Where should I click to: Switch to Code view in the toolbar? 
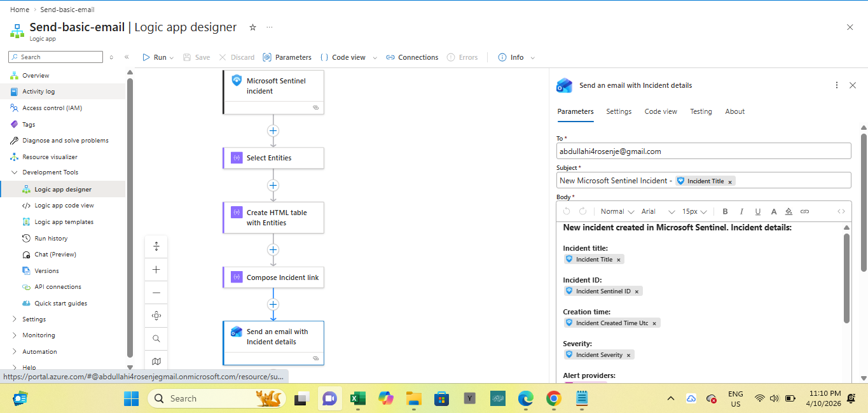pos(343,57)
